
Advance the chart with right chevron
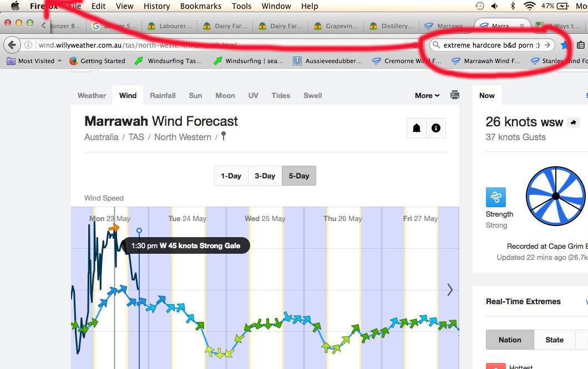[450, 290]
